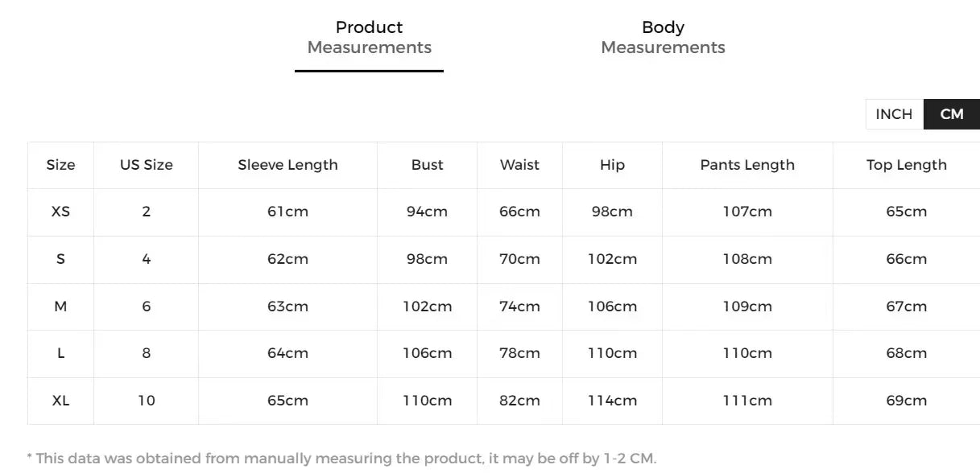Viewport: 980px width, 473px height.
Task: Switch units to CM
Action: [951, 113]
